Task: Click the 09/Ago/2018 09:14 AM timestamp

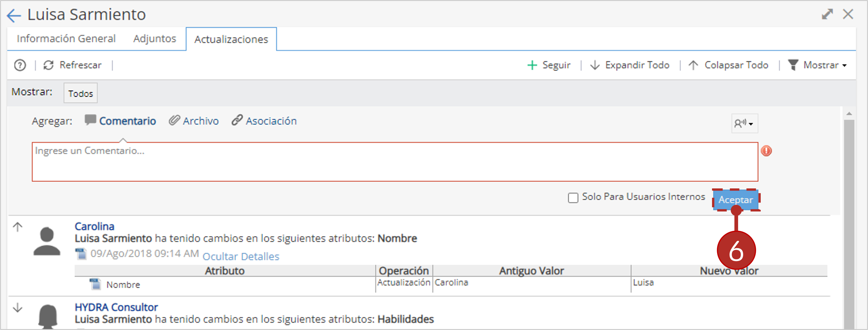Action: [145, 254]
